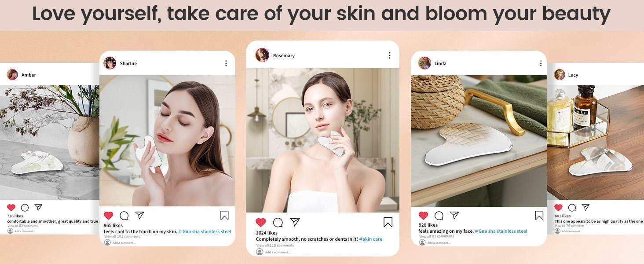
Task: Expand the three-dot menu on Linda's post
Action: (x=541, y=63)
